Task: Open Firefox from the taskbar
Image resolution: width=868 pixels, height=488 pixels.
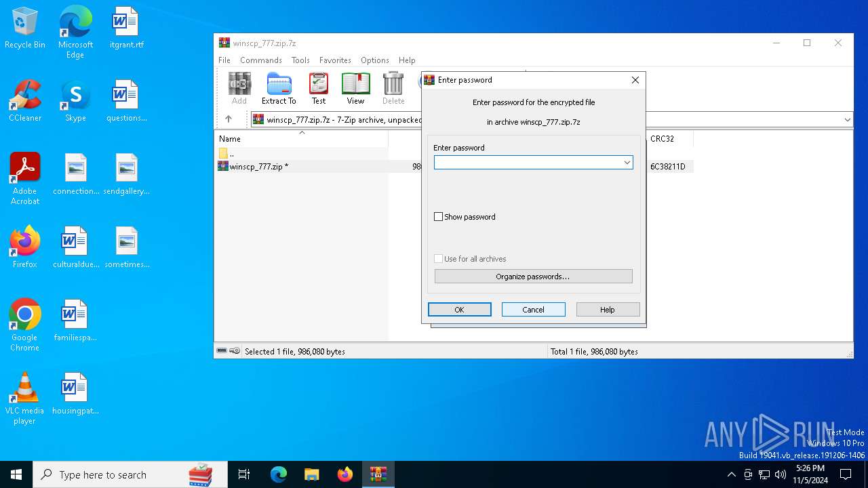Action: [345, 474]
